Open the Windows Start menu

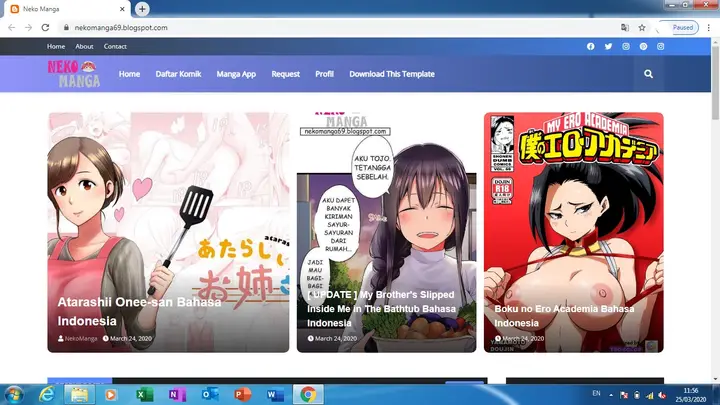point(13,394)
